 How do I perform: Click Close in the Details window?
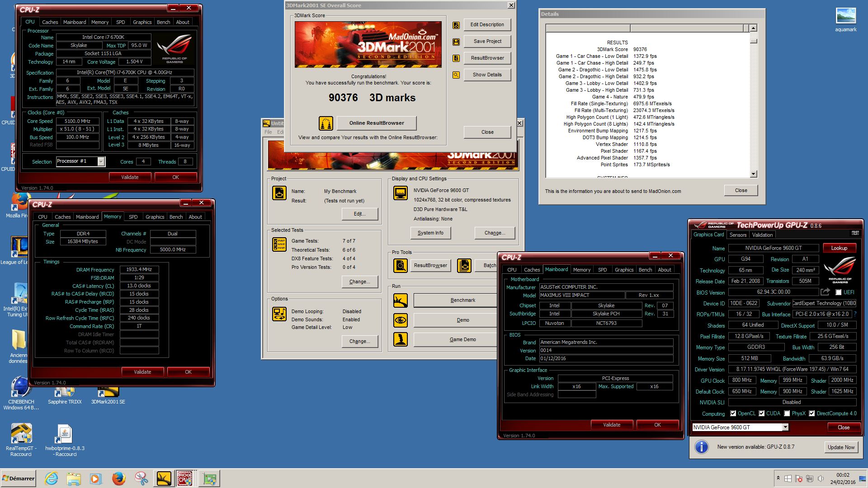(x=741, y=190)
